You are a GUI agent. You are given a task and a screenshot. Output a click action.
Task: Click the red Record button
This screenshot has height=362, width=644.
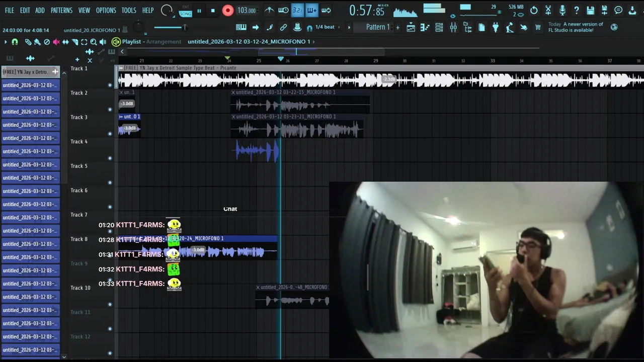pyautogui.click(x=227, y=10)
